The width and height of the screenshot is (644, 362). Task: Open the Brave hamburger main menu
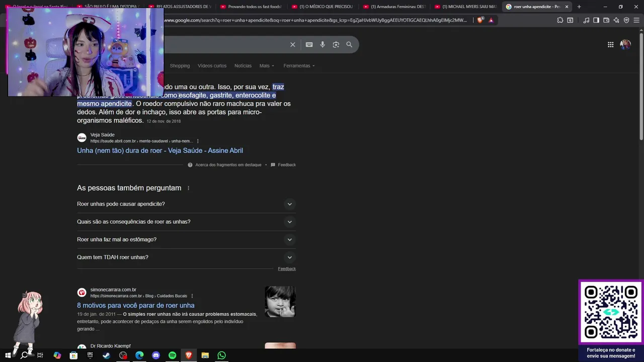pos(636,20)
